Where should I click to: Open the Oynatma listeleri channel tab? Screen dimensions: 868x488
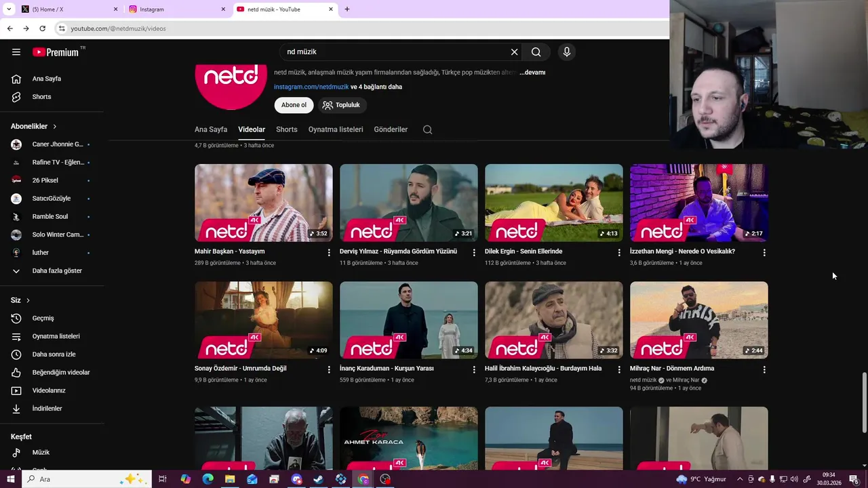tap(336, 129)
